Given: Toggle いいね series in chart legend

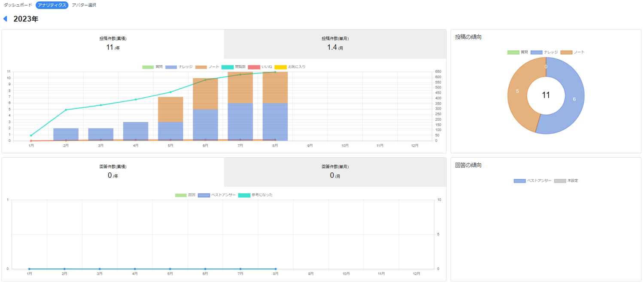Looking at the screenshot, I should [261, 67].
